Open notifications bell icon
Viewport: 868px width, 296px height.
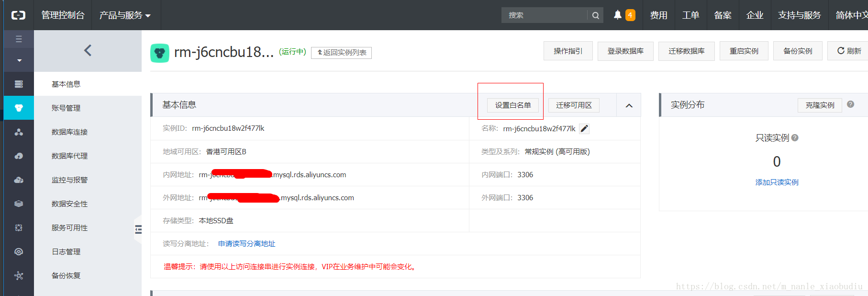(x=618, y=15)
